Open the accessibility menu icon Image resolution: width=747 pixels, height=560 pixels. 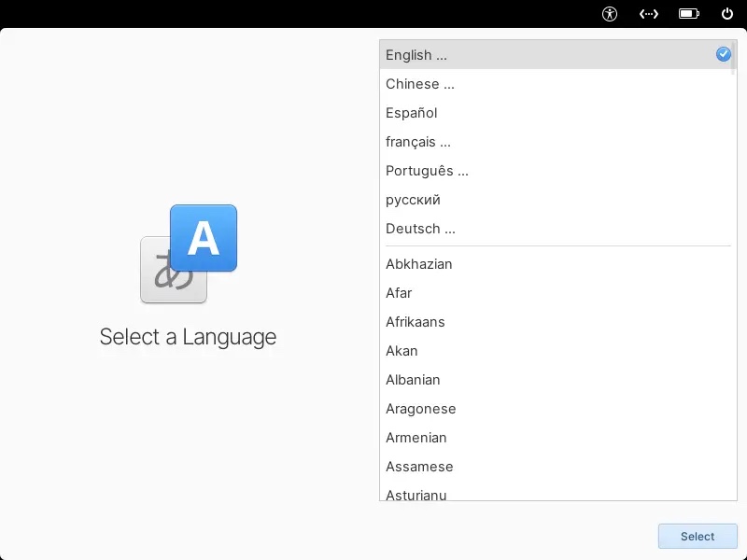click(610, 14)
